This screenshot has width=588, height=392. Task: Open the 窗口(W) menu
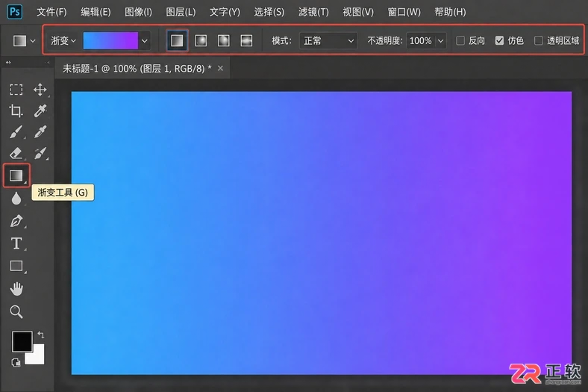(x=404, y=12)
